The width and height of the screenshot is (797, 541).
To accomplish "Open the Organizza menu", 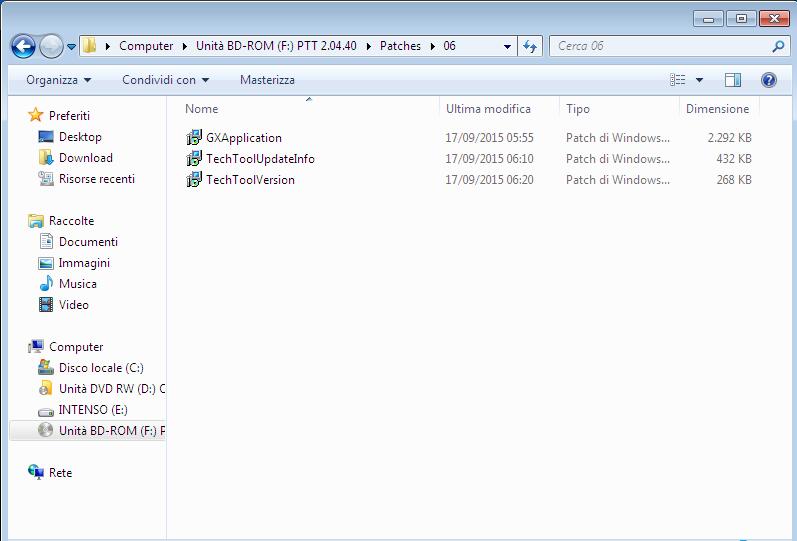I will click(x=58, y=80).
